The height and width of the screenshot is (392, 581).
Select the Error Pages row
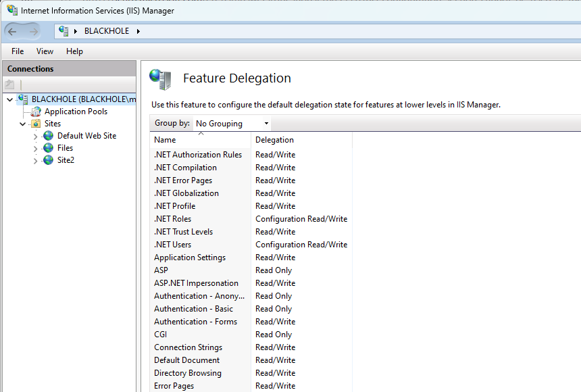click(x=251, y=386)
